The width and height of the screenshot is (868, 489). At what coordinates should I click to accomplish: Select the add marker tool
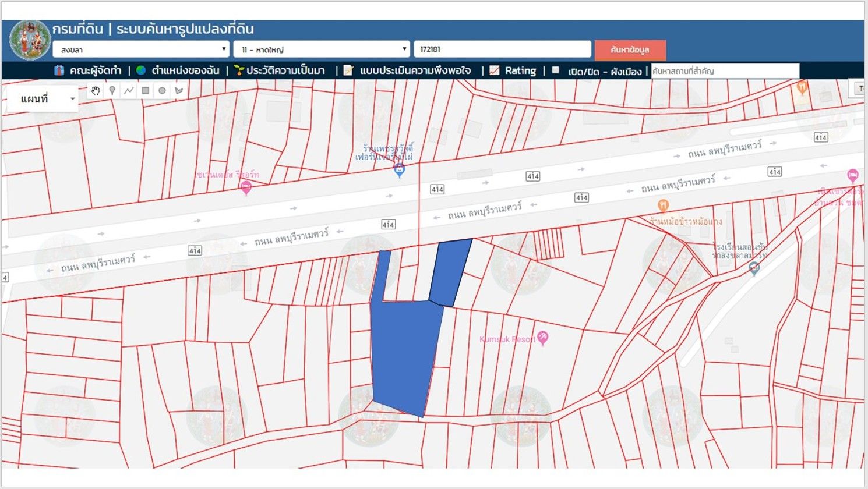pyautogui.click(x=112, y=91)
